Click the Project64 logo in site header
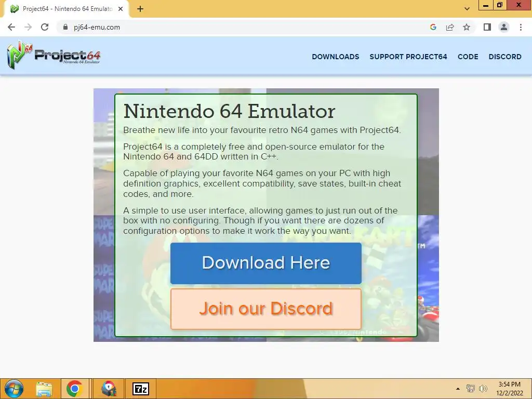Screen dimensions: 532x399 [54, 55]
